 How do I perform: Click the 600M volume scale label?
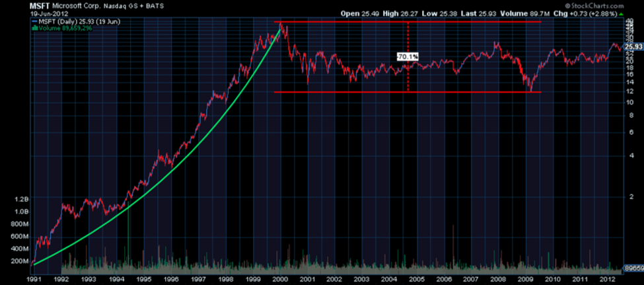click(20, 237)
